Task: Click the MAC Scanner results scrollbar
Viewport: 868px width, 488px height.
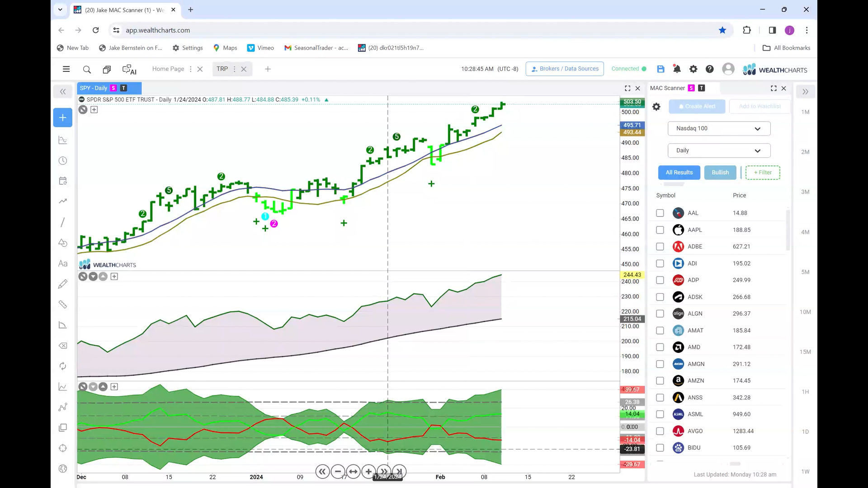Action: tap(788, 230)
